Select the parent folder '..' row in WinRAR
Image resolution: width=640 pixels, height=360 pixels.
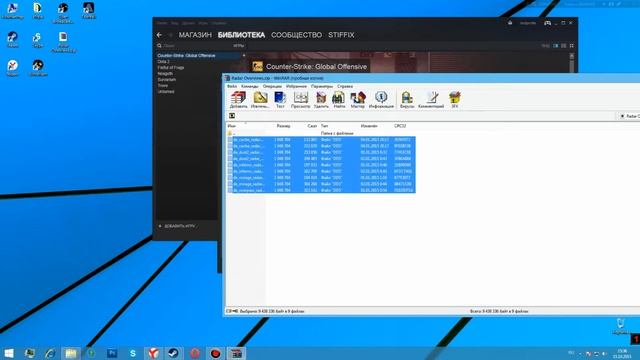point(321,133)
